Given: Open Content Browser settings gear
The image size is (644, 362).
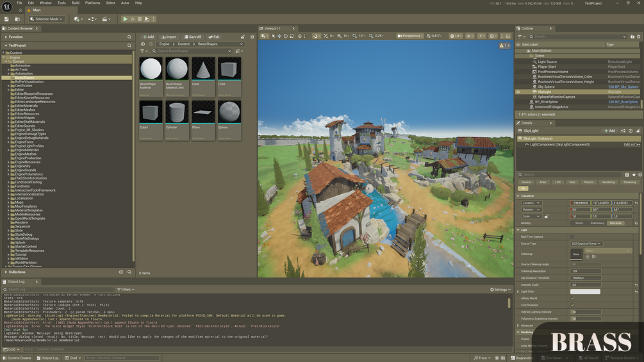Looking at the screenshot, I should pos(252,37).
